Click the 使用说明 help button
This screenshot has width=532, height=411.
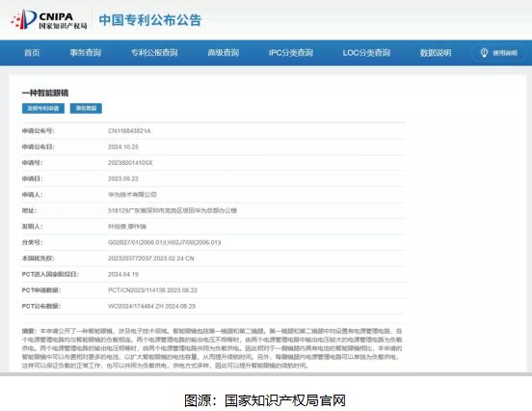498,53
